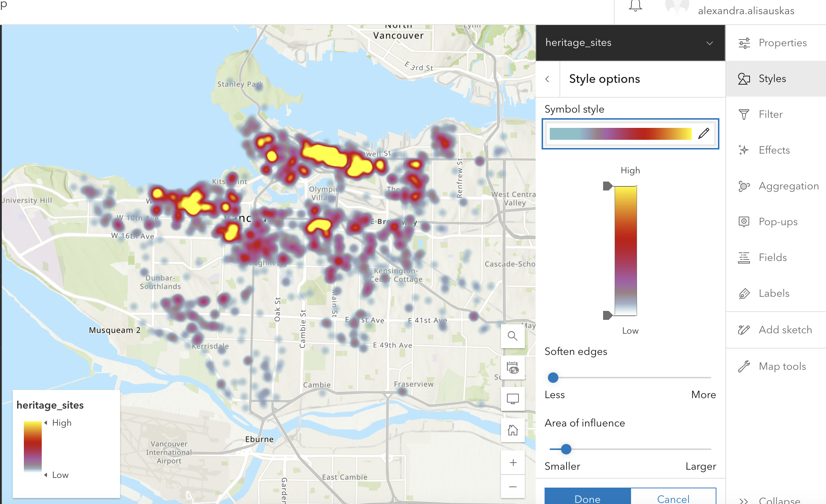Screen dimensions: 826x504
Task: Open the Pop-ups panel
Action: point(776,222)
